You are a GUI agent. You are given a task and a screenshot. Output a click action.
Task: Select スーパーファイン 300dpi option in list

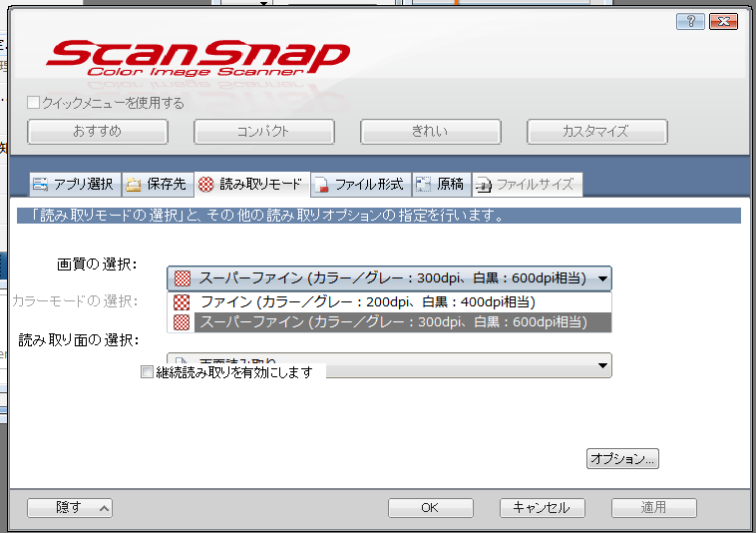(391, 322)
